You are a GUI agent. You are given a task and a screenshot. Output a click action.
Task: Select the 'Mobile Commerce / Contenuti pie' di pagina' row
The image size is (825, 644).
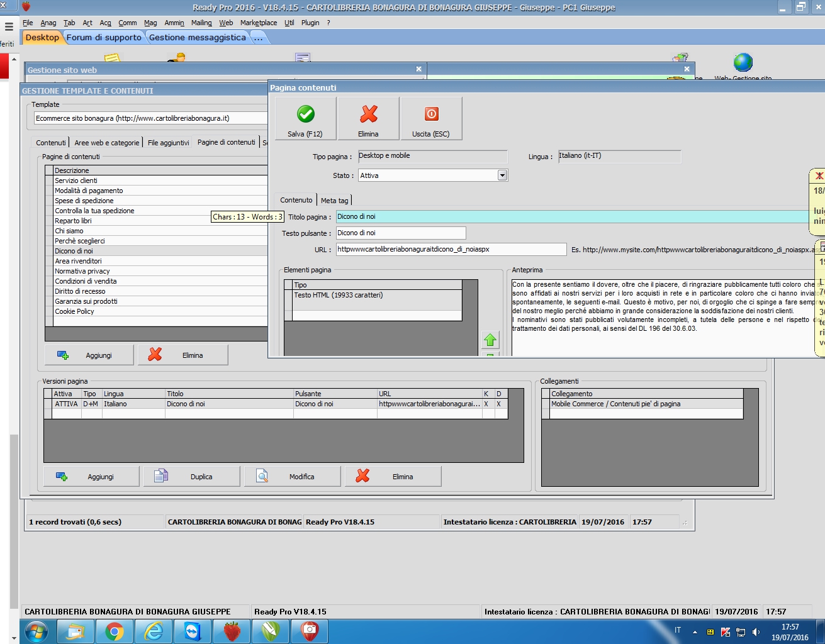pos(646,404)
